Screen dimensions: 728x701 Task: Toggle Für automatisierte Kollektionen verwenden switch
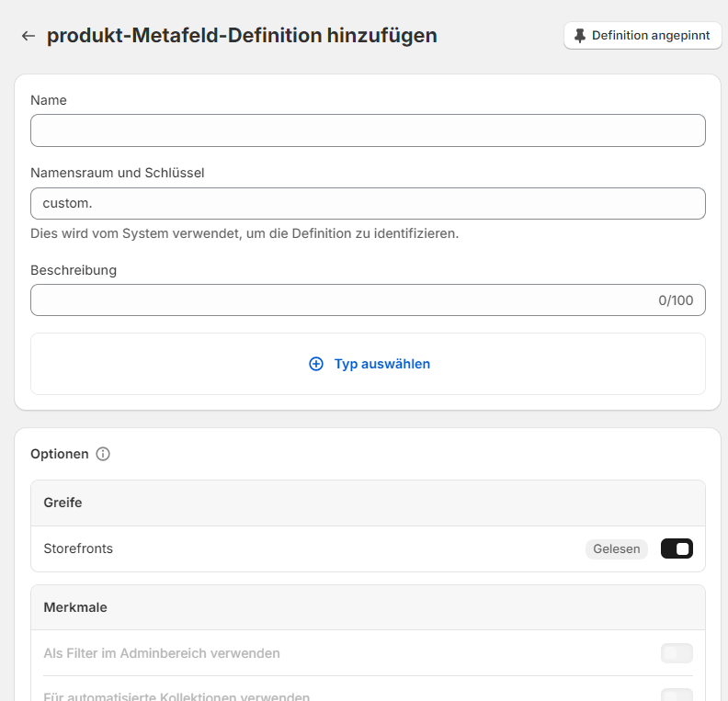tap(677, 695)
